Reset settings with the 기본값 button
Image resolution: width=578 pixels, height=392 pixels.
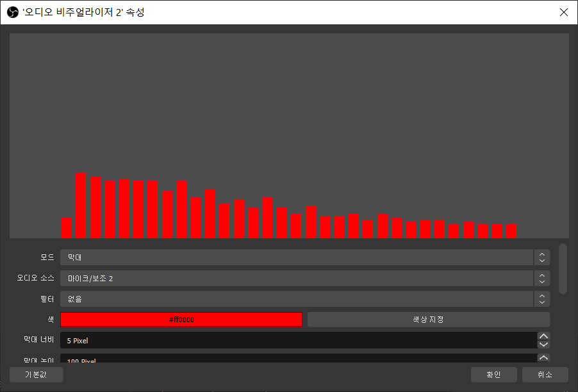point(36,374)
